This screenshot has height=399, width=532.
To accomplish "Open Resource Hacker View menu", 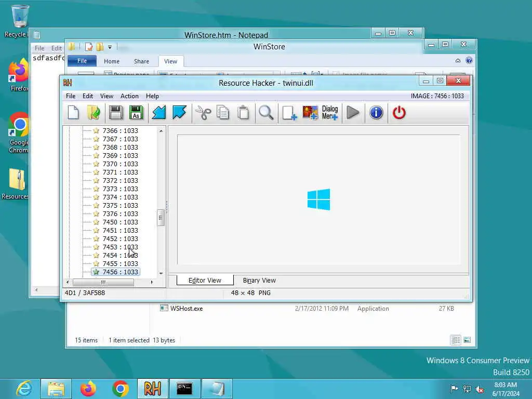I will click(107, 96).
